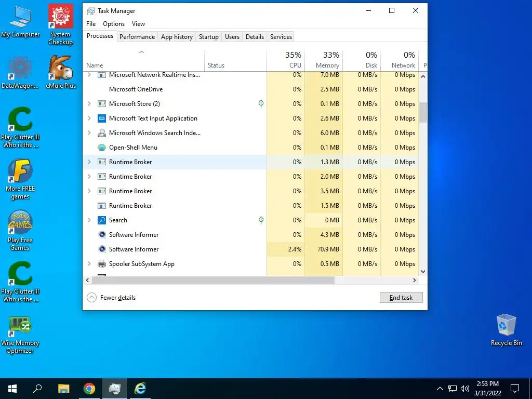Open the File menu
This screenshot has height=399, width=532.
point(91,24)
